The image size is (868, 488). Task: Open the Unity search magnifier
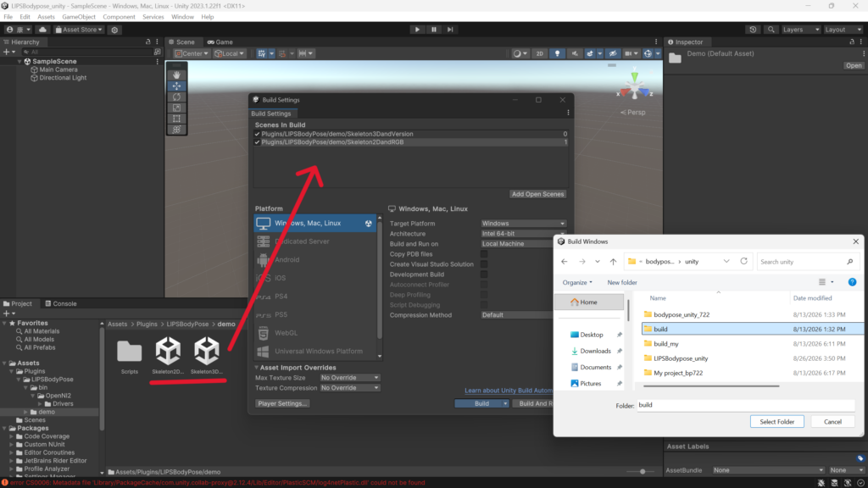pyautogui.click(x=771, y=30)
